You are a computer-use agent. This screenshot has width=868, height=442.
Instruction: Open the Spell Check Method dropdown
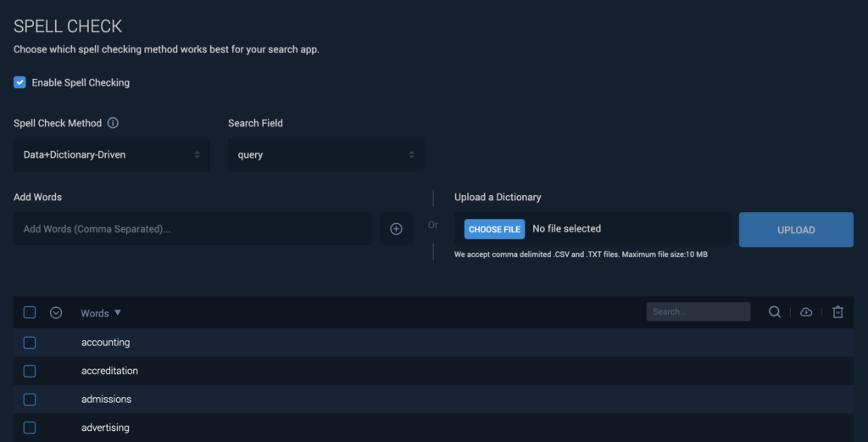point(112,154)
